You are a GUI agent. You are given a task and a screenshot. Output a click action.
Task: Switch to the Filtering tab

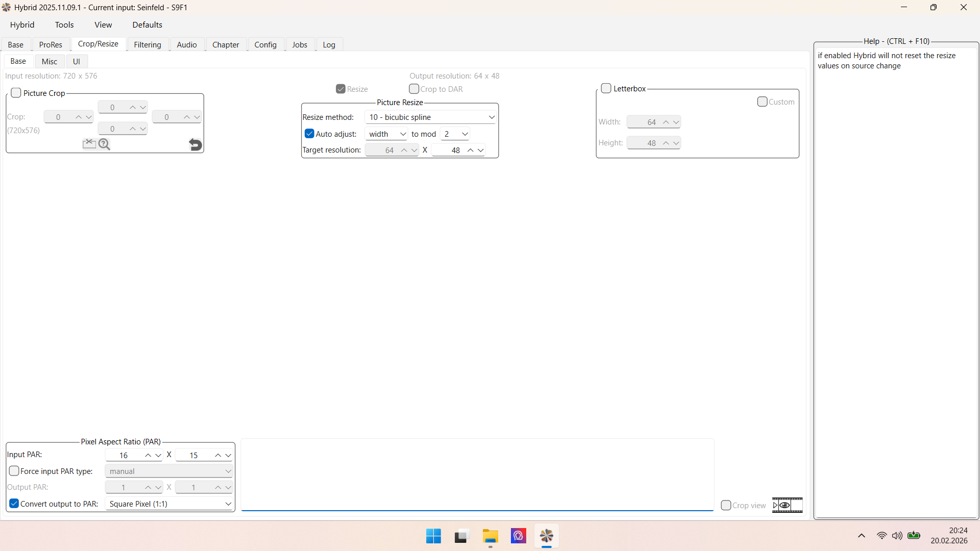147,45
